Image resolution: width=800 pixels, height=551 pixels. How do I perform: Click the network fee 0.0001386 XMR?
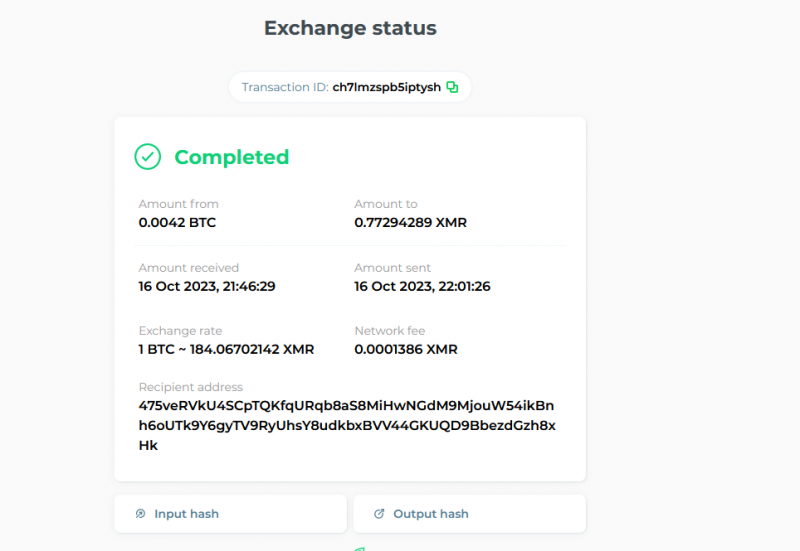coord(406,349)
